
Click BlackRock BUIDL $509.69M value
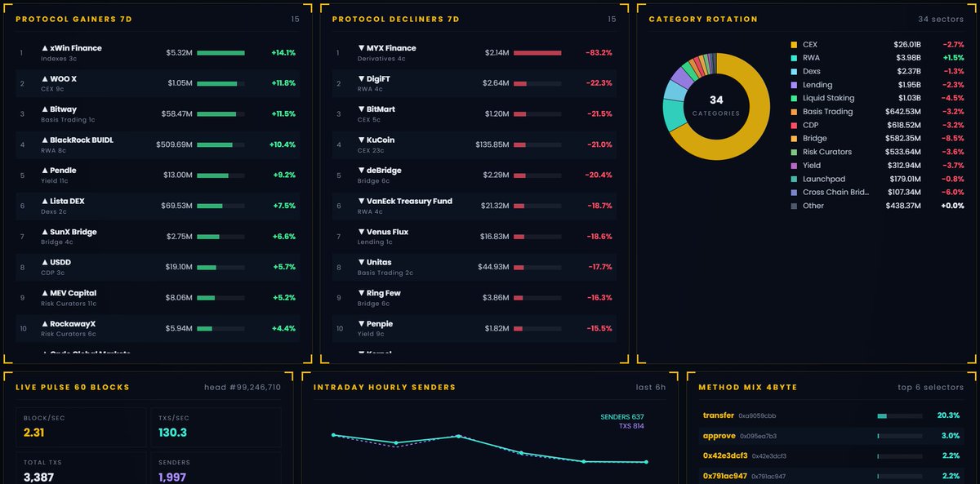175,145
